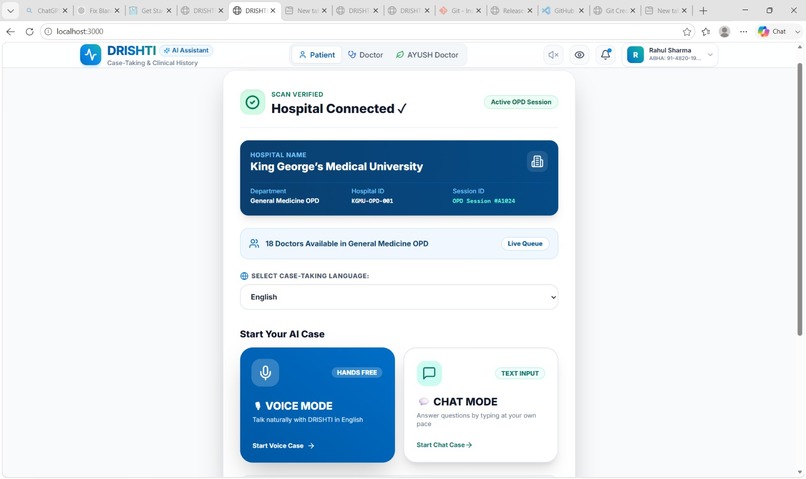The height and width of the screenshot is (479, 806).
Task: Click the globe icon beside language label
Action: pyautogui.click(x=244, y=276)
